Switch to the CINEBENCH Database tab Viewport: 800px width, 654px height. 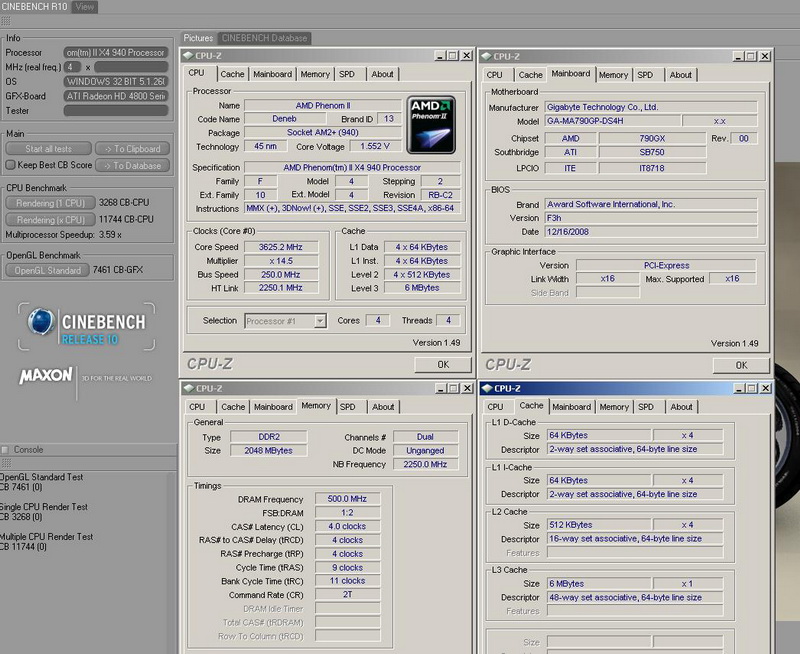click(x=264, y=38)
